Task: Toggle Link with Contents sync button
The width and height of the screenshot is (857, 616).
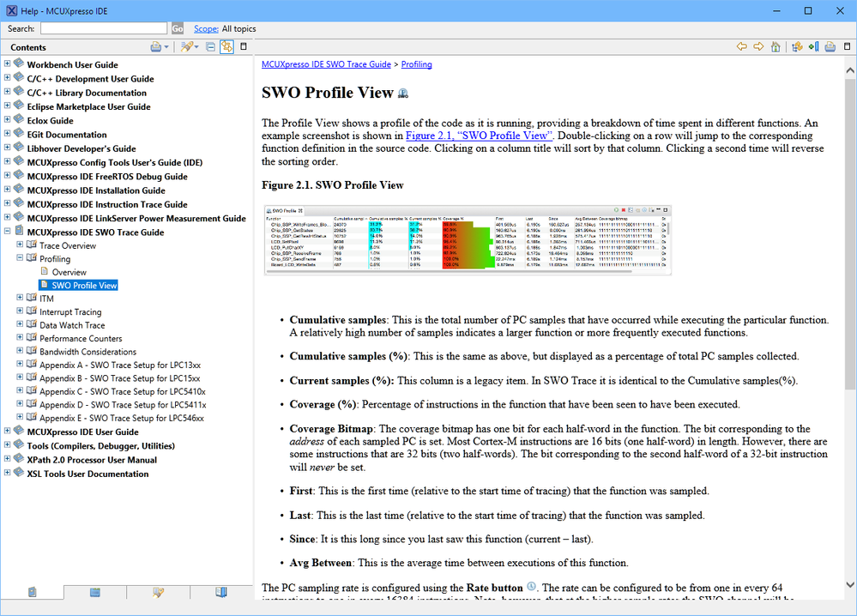Action: coord(226,47)
